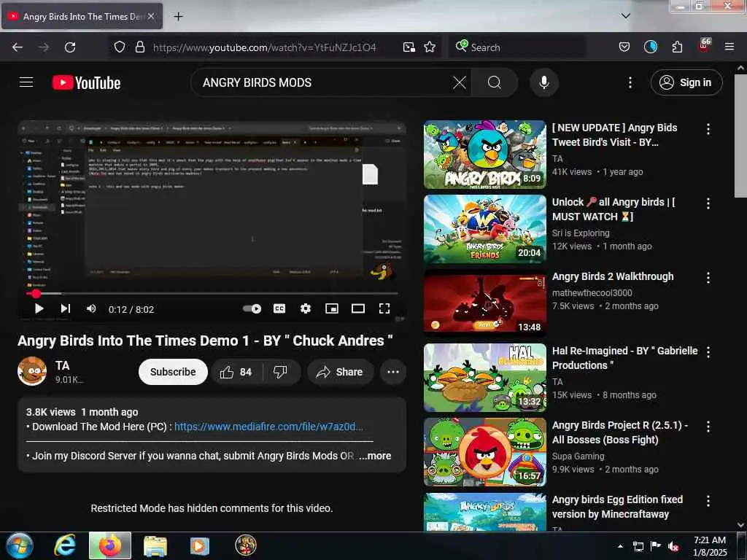Click the Firefox Search box
The height and width of the screenshot is (560, 747).
(517, 47)
